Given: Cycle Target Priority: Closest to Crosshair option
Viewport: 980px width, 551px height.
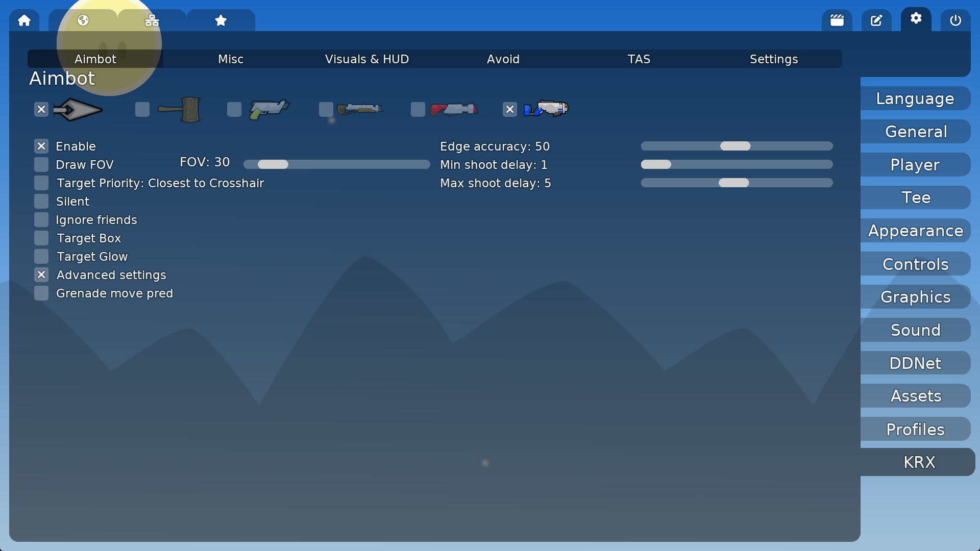Looking at the screenshot, I should click(160, 183).
